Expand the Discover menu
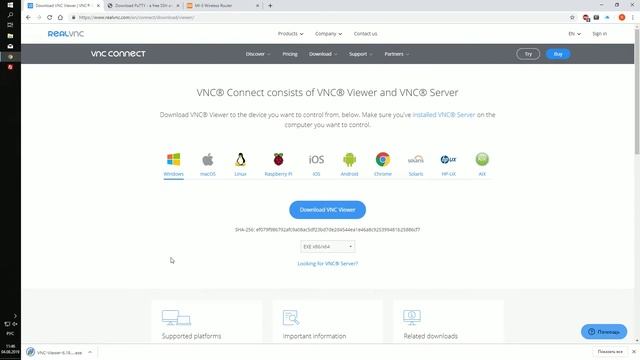The height and width of the screenshot is (360, 640). click(x=258, y=54)
